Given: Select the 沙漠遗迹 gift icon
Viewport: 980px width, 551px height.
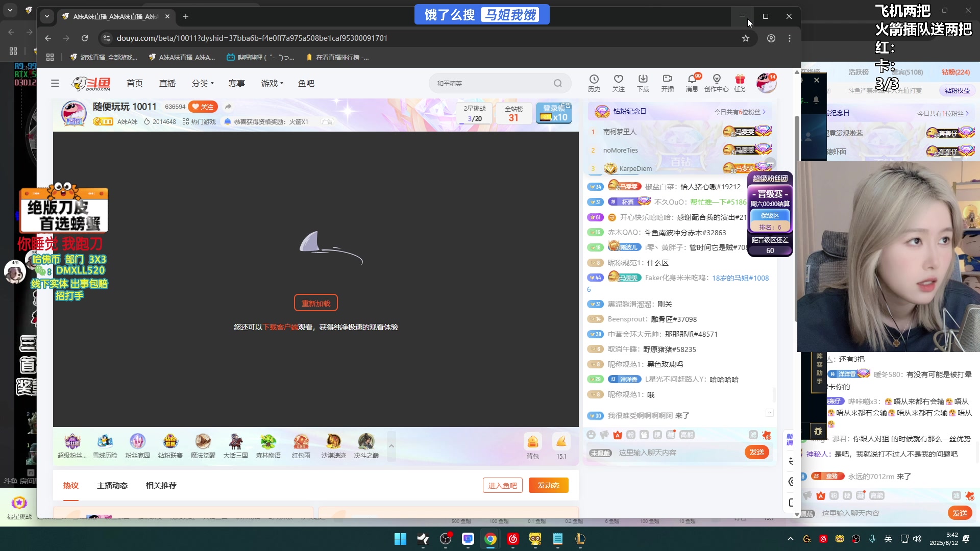Looking at the screenshot, I should 334,446.
